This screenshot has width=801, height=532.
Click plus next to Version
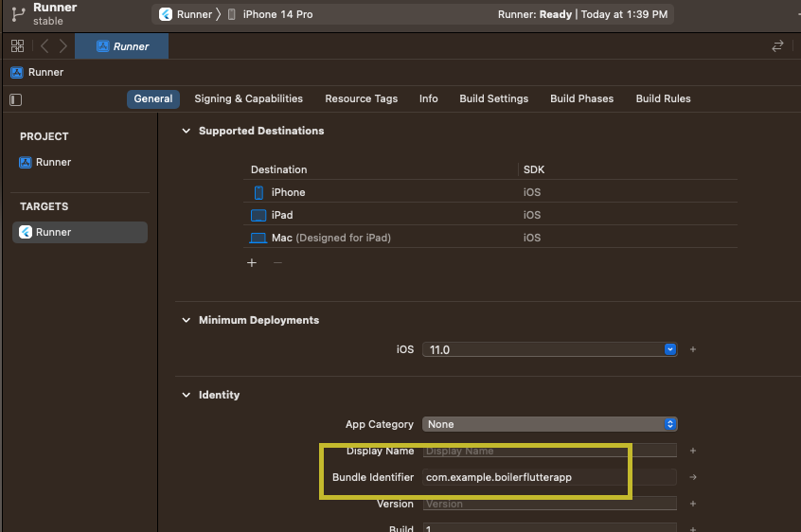693,504
